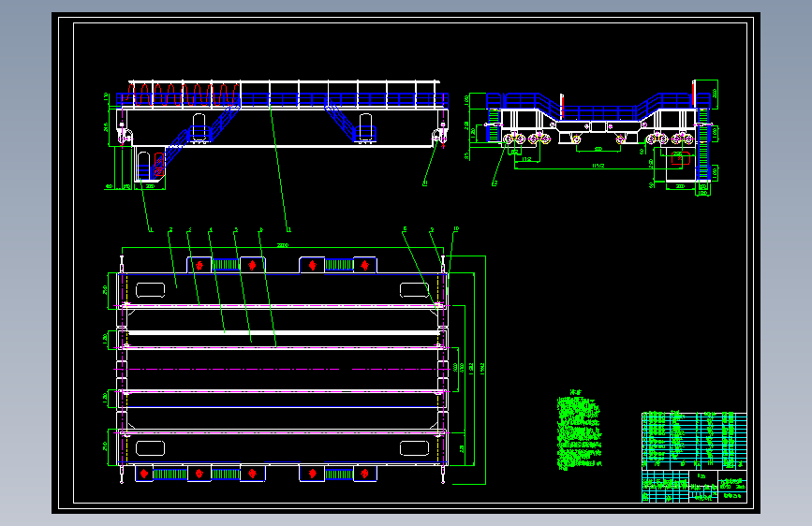Click the overall length dimension above the plan view
This screenshot has height=526, width=812.
[282, 247]
